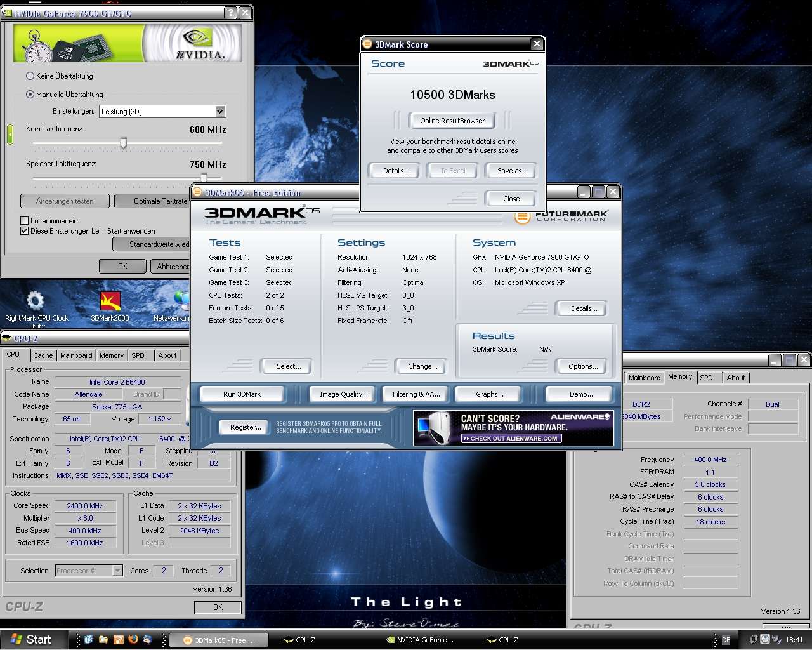Click the last quick launch icon

click(148, 639)
